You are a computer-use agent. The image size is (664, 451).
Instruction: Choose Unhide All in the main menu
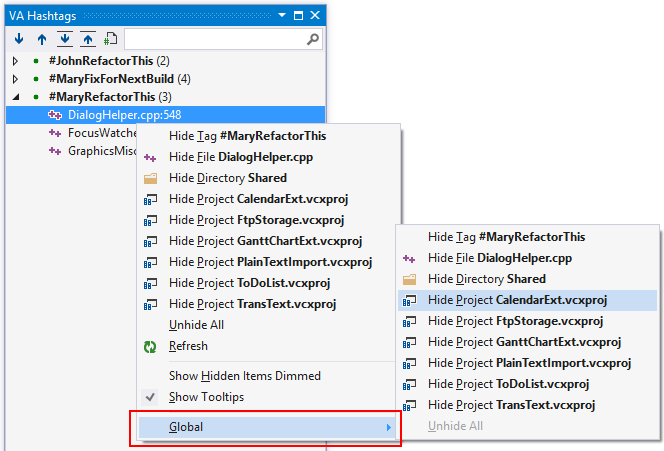pyautogui.click(x=196, y=325)
